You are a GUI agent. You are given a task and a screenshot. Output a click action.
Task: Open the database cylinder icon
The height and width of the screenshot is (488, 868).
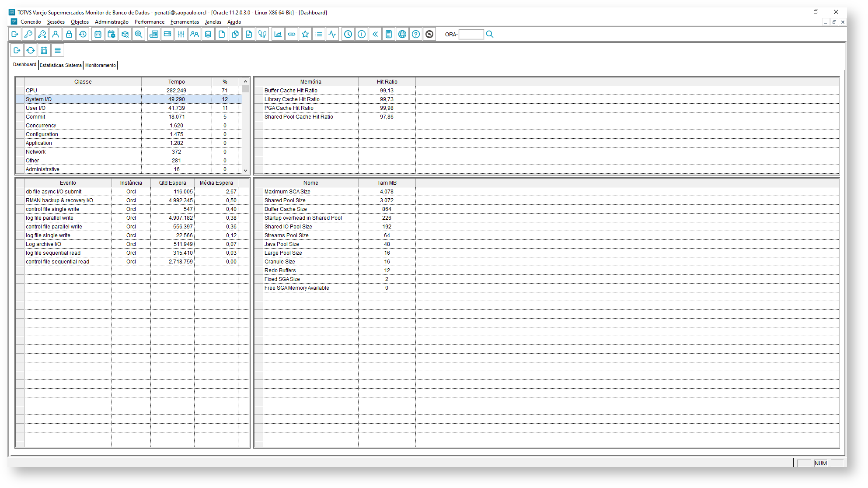(x=208, y=34)
